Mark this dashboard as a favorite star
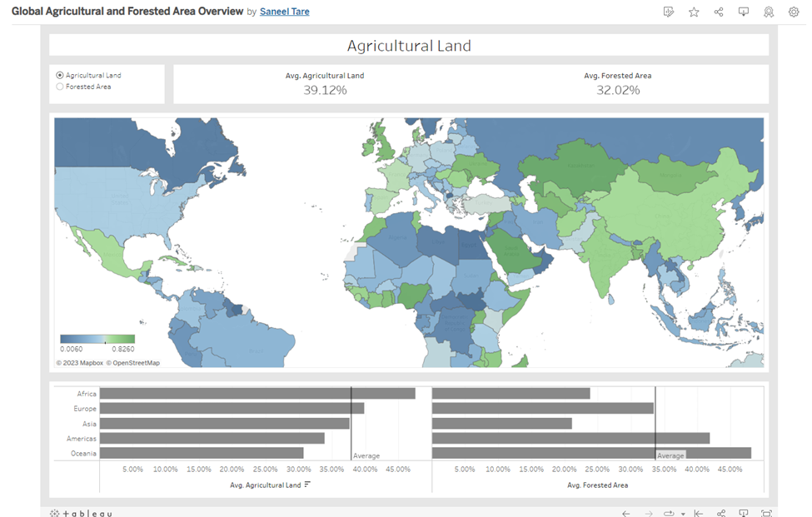Image resolution: width=812 pixels, height=517 pixels. [694, 12]
